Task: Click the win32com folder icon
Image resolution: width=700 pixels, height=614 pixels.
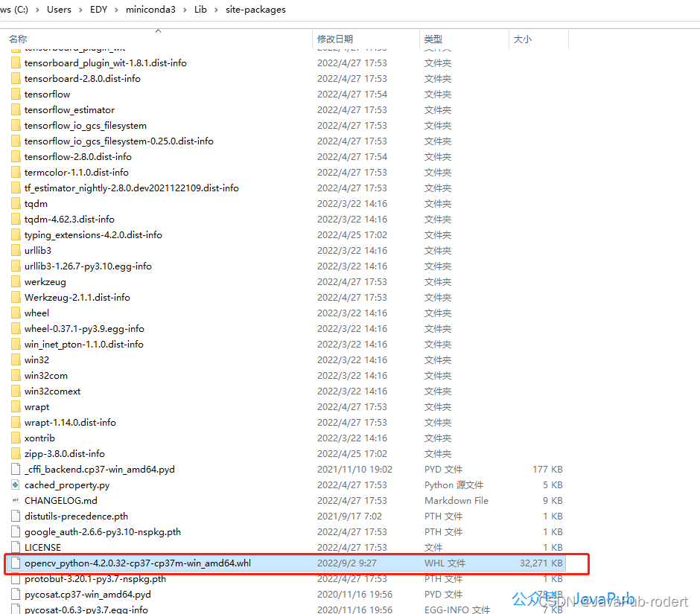Action: (x=16, y=375)
